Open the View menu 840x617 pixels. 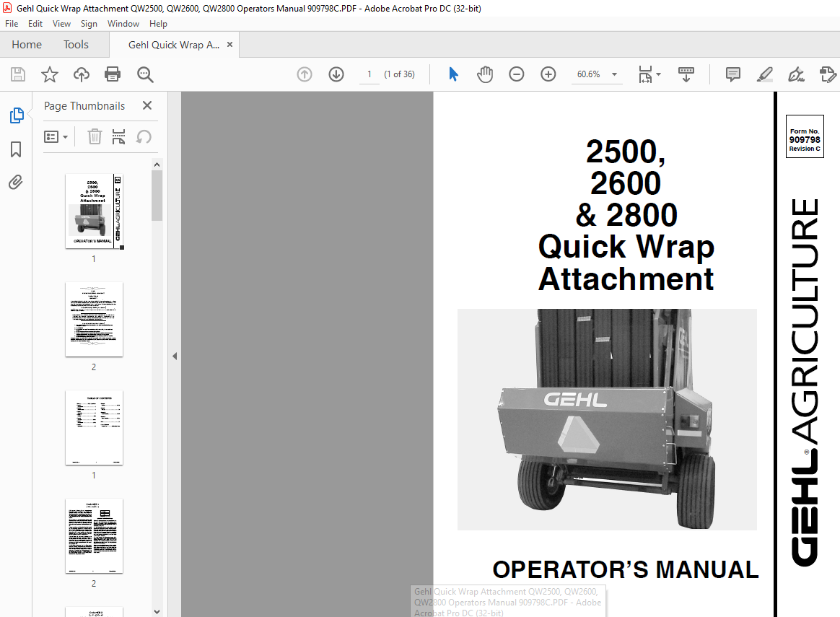61,24
